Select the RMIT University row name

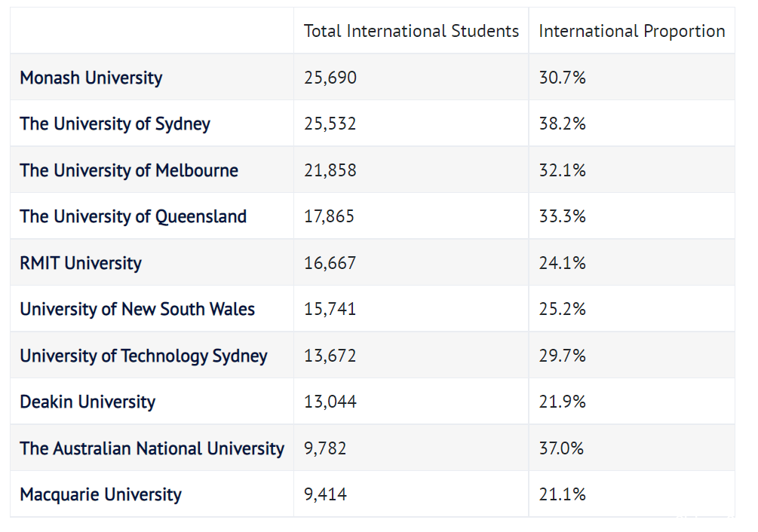[x=81, y=263]
